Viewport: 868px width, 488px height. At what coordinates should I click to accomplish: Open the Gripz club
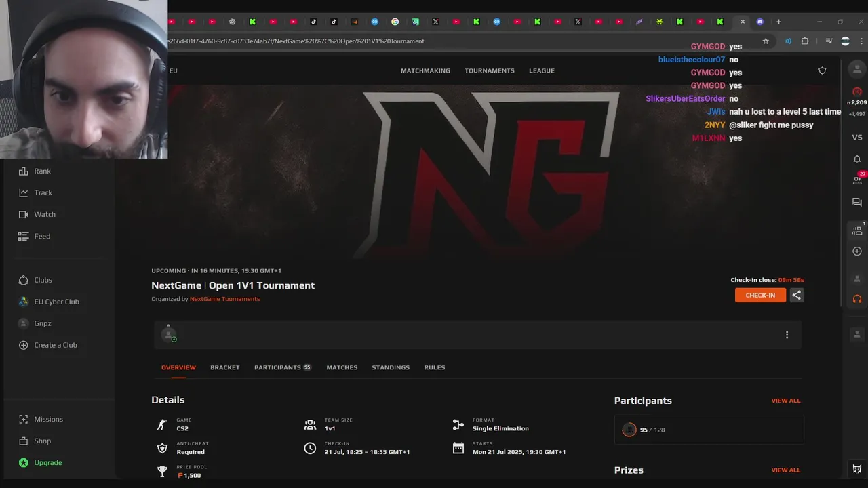click(x=35, y=323)
